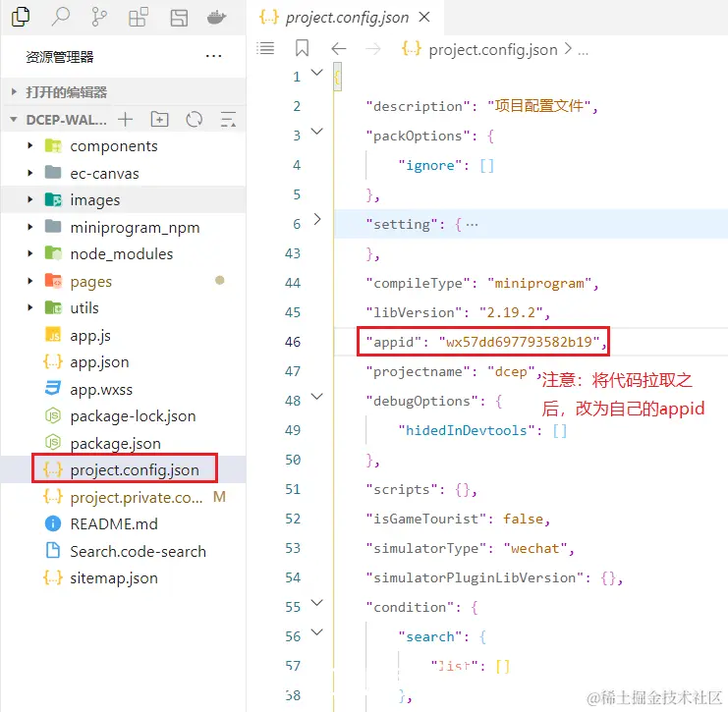Click the "description" key on line 2

pyautogui.click(x=418, y=106)
